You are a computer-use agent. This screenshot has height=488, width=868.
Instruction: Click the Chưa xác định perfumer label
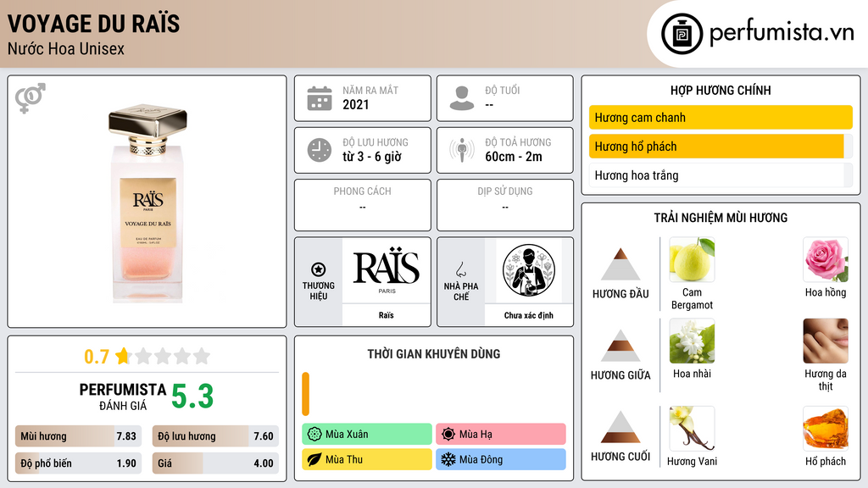[529, 315]
